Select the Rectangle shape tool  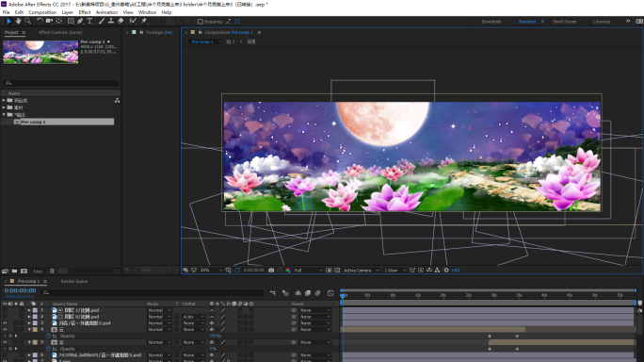coord(71,21)
